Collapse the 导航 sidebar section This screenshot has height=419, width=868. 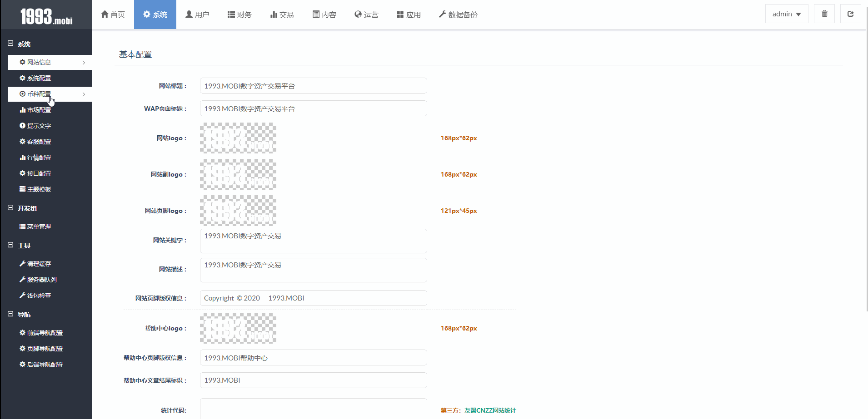10,314
